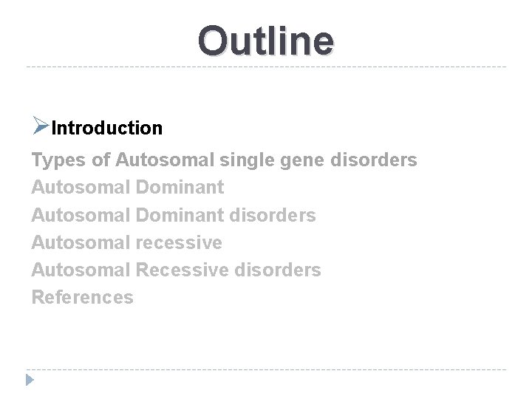Click the blue triangle marker in the footer
Screen dimensions: 532x399
[x=29, y=381]
